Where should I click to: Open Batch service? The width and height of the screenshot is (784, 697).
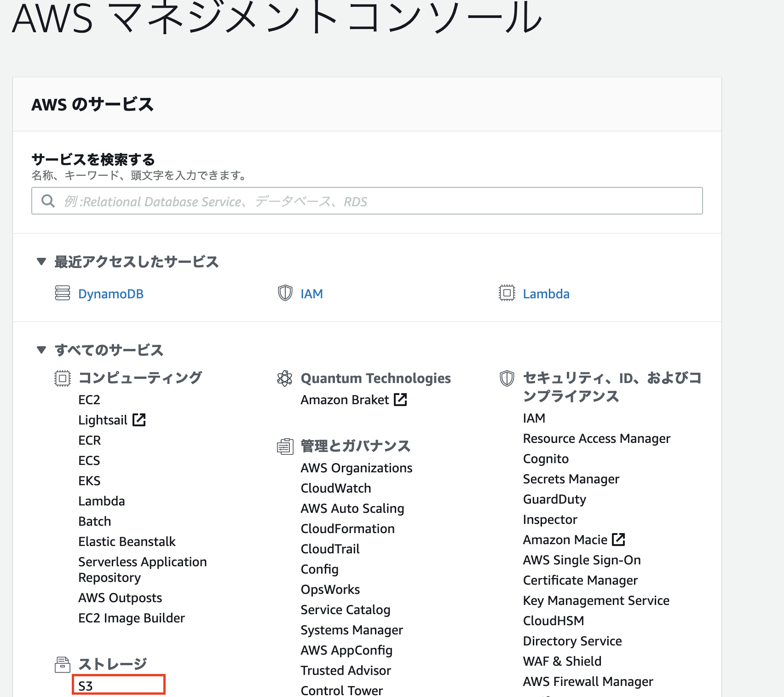95,521
